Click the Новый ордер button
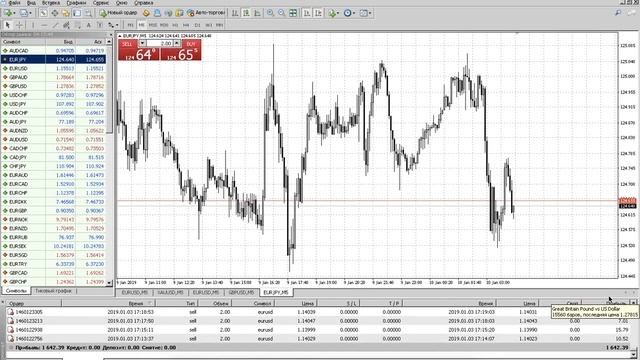The image size is (640, 360). (x=118, y=13)
